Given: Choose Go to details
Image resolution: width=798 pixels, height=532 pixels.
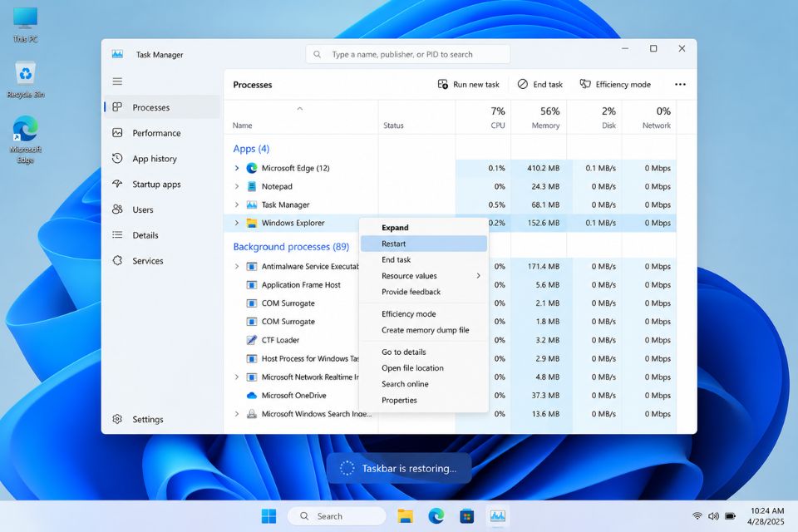Looking at the screenshot, I should pyautogui.click(x=424, y=352).
